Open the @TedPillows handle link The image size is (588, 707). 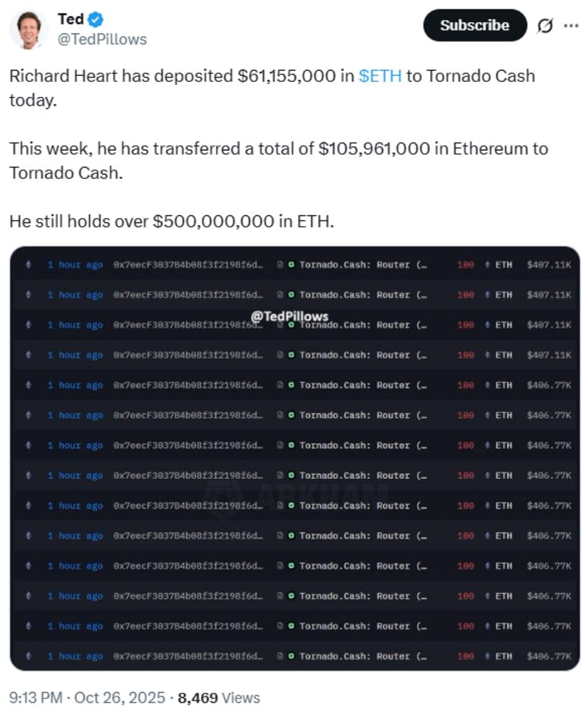(x=102, y=40)
